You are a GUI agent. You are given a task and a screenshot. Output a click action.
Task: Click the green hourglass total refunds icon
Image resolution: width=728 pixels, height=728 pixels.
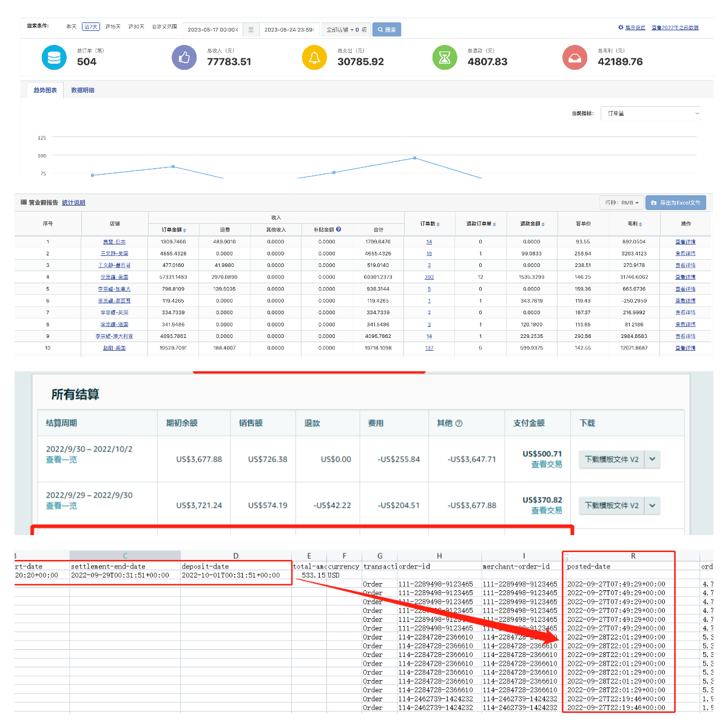[x=445, y=58]
